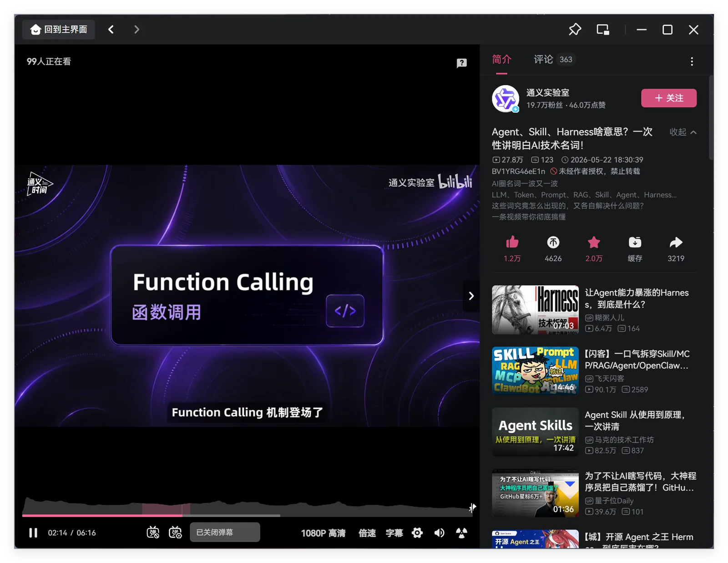Open the player settings gear
The image size is (728, 563).
(x=417, y=533)
